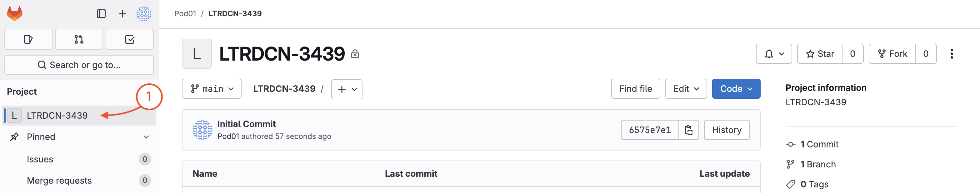
Task: Click the Search or go to field
Action: click(x=79, y=65)
